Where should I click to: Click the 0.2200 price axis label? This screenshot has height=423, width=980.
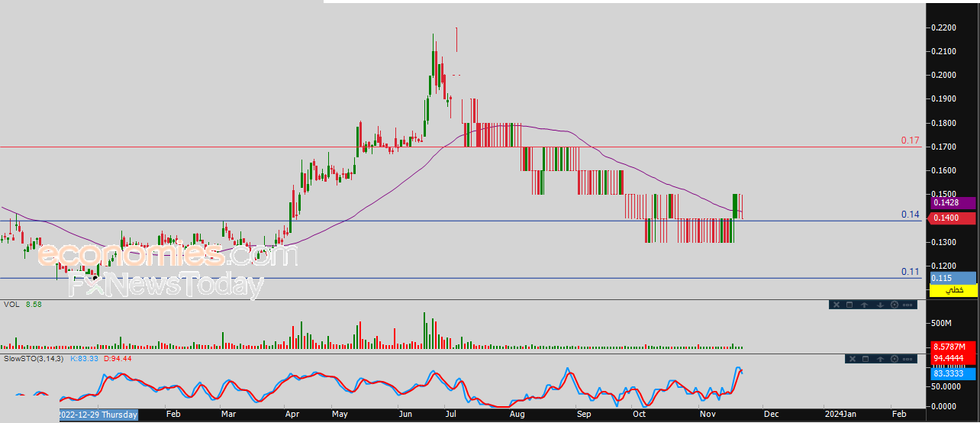pos(943,27)
